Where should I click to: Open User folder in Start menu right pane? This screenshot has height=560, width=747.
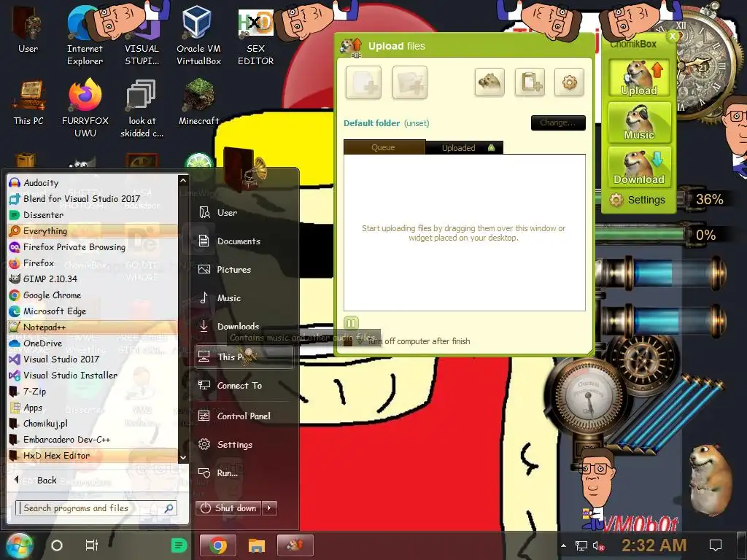(244, 212)
